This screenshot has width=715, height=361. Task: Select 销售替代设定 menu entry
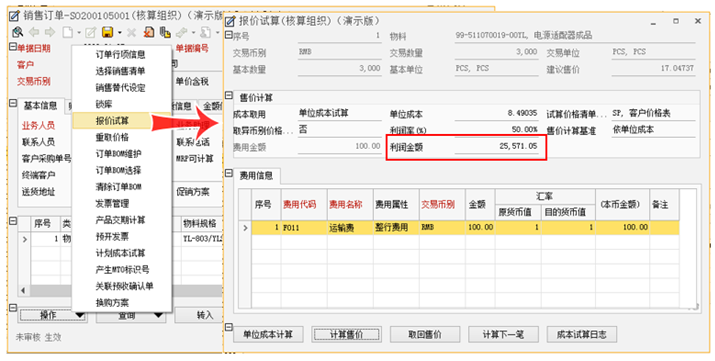tap(122, 88)
